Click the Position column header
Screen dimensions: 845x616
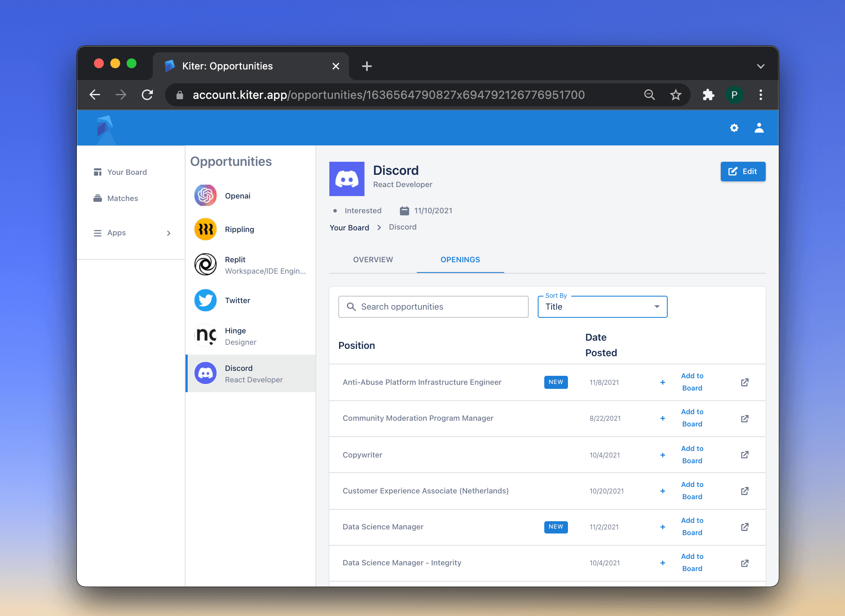pyautogui.click(x=356, y=346)
